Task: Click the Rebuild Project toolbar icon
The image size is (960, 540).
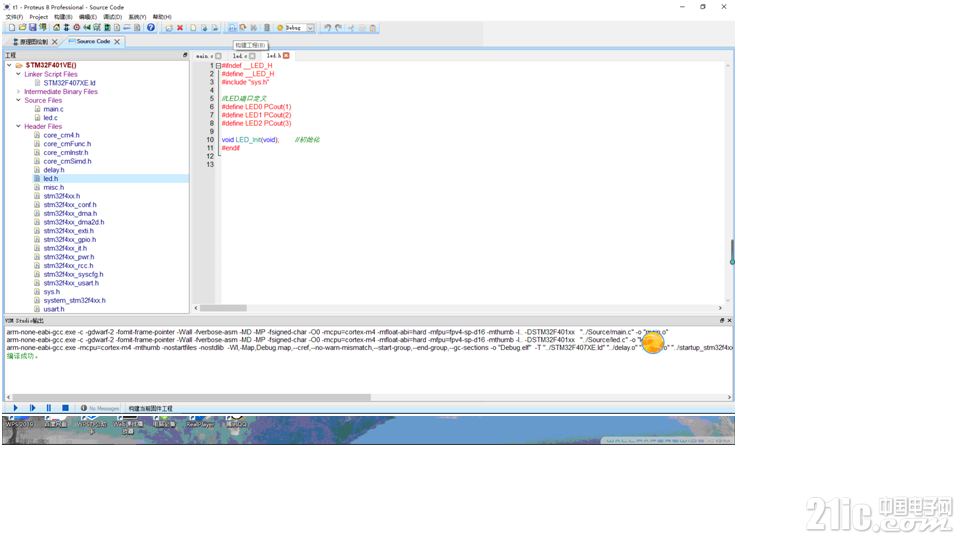Action: pyautogui.click(x=243, y=28)
